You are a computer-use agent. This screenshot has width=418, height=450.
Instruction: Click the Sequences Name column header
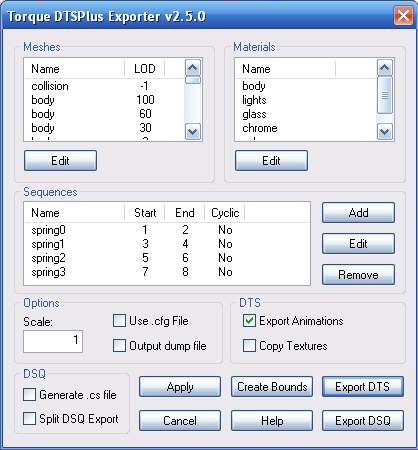click(x=74, y=213)
